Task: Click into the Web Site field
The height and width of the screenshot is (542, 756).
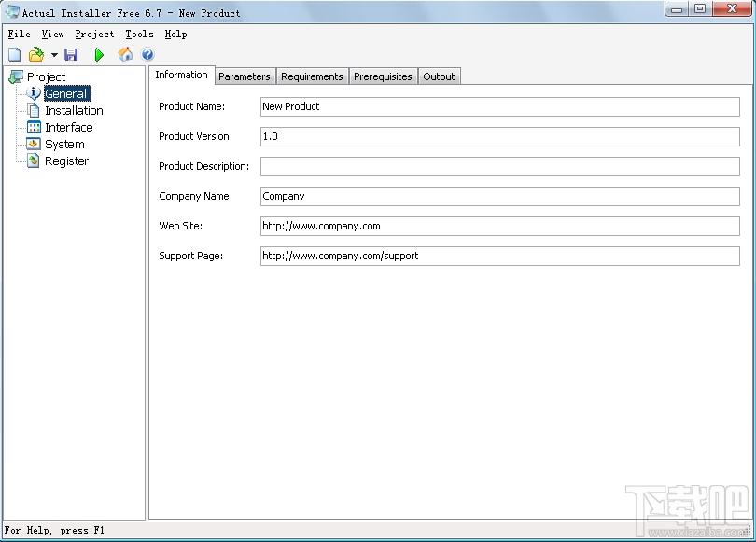Action: 500,227
